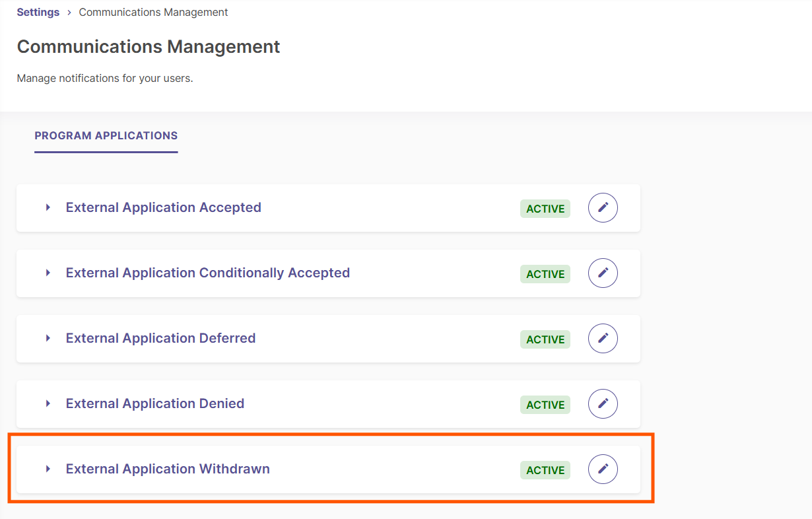Edit External Application Withdrawn notification
The image size is (812, 519).
click(x=603, y=469)
